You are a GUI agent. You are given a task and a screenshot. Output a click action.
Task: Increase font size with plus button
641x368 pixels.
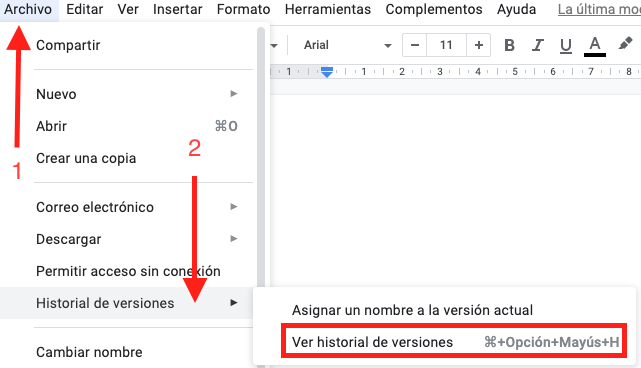coord(478,45)
